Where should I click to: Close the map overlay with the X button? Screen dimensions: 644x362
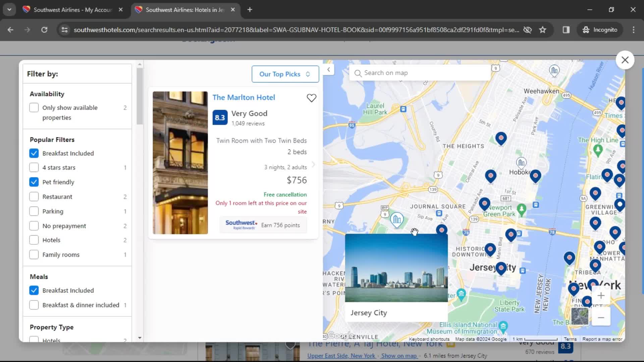(625, 60)
